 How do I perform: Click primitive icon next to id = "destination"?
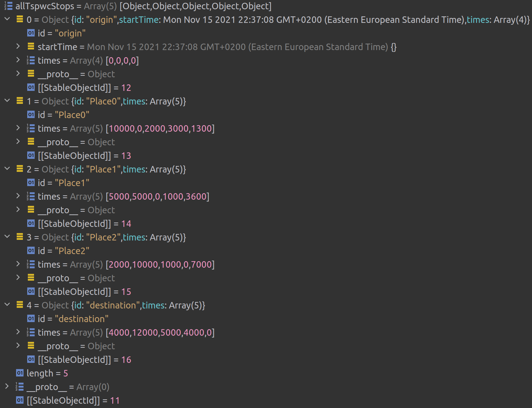31,318
